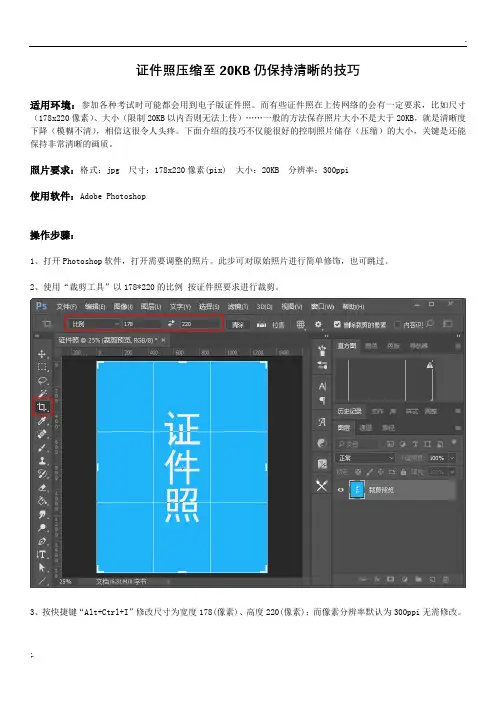Open the Layer (L) menu
This screenshot has width=496, height=702.
click(151, 307)
